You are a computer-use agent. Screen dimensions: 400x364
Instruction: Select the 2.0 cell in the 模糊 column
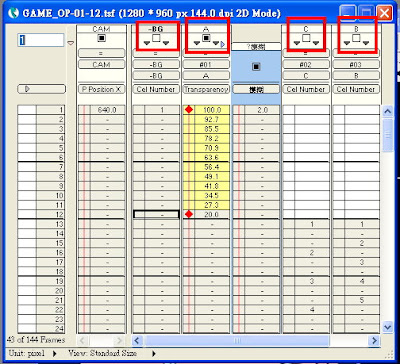[x=262, y=110]
